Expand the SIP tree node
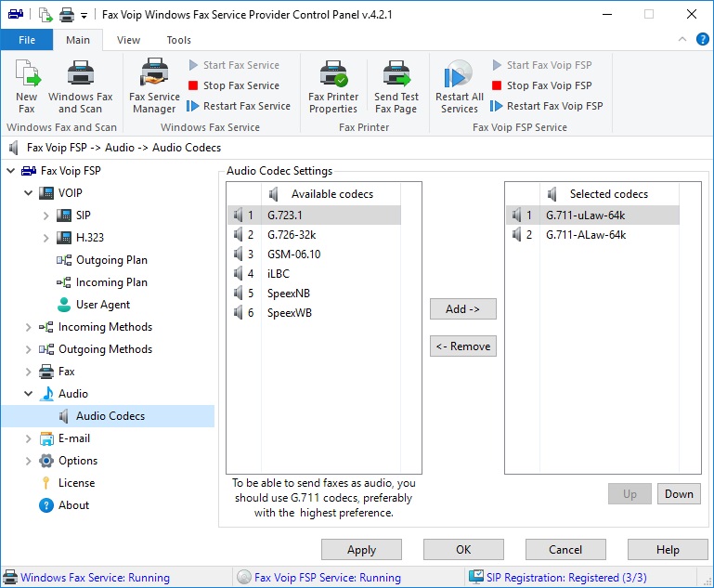 coord(46,216)
